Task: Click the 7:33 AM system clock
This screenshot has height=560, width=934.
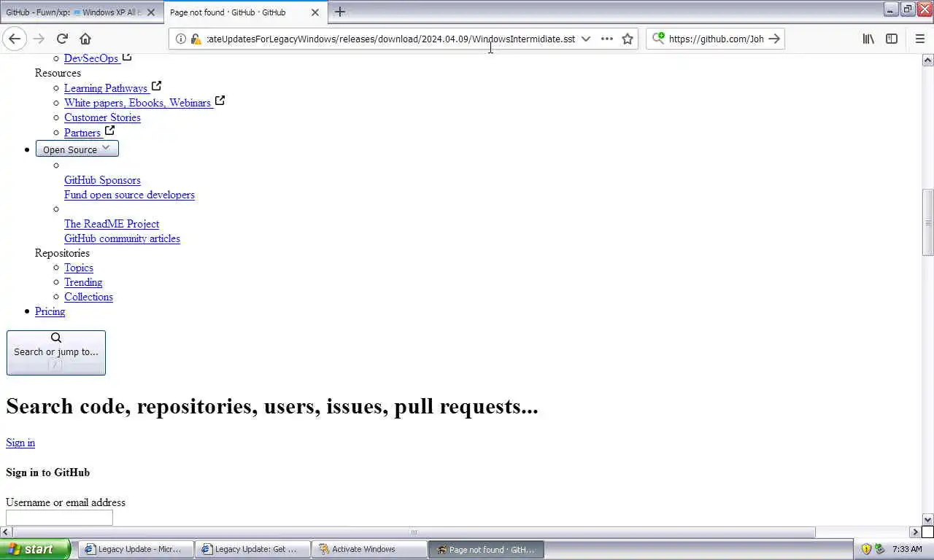Action: pyautogui.click(x=907, y=549)
